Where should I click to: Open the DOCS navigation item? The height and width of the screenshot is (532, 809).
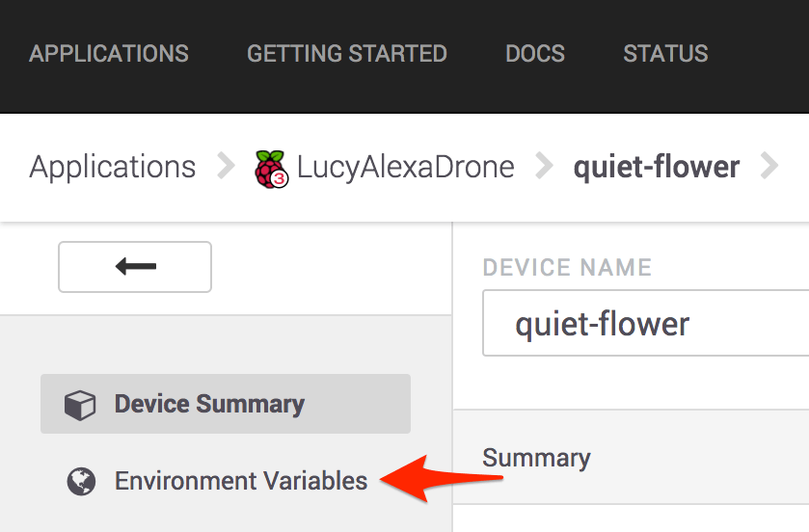click(535, 54)
